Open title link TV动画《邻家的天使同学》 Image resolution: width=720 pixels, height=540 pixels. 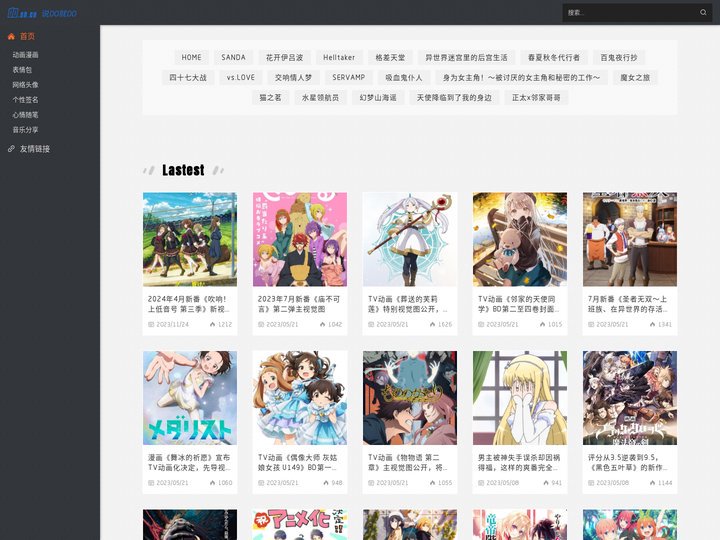[518, 304]
